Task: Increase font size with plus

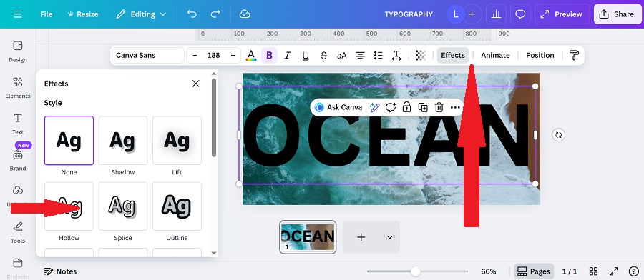Action: tap(233, 55)
